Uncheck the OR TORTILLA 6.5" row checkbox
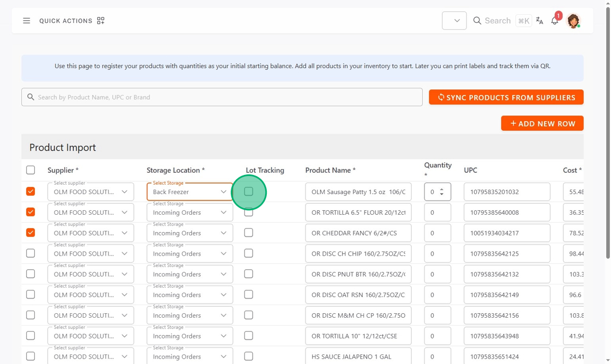This screenshot has height=364, width=611. (31, 212)
